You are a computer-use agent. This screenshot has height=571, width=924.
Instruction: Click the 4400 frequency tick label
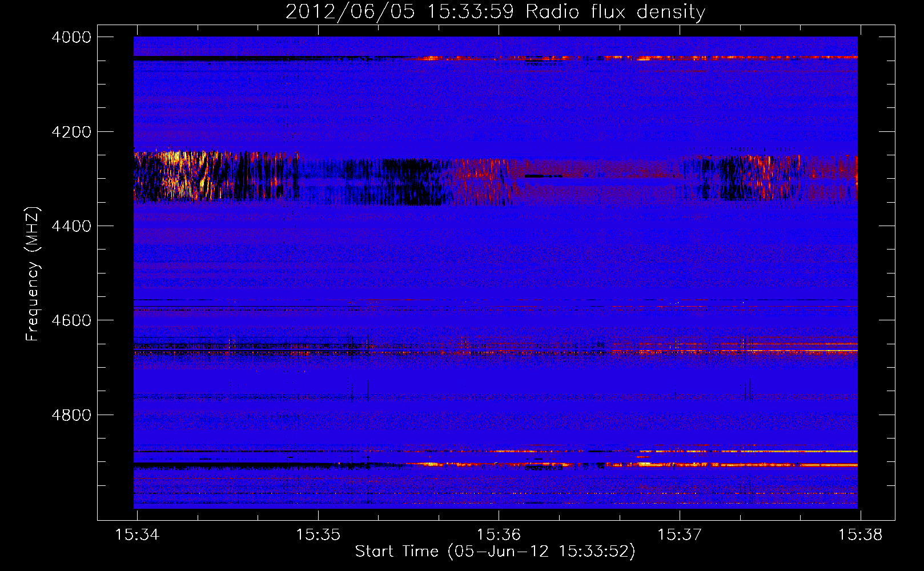click(71, 226)
